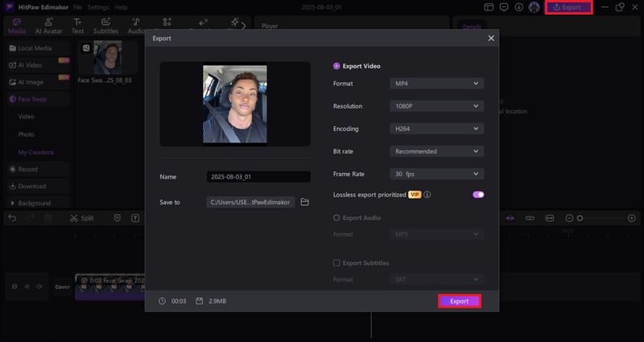This screenshot has width=644, height=342.
Task: Select the Export Audio radio option
Action: (336, 218)
